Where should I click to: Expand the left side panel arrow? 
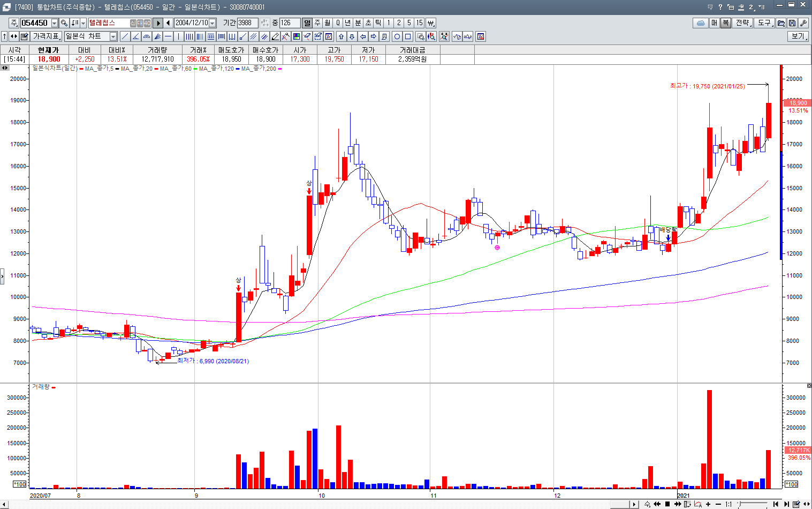2,276
